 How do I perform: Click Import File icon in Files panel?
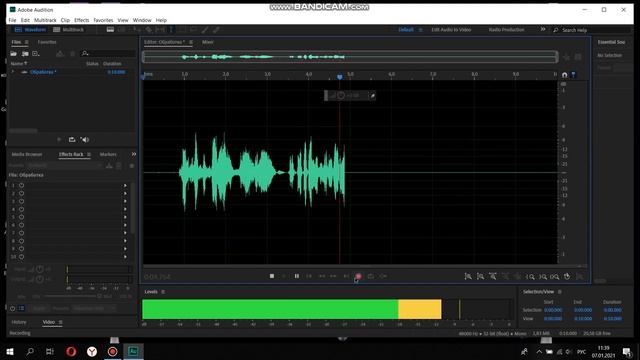(x=25, y=53)
